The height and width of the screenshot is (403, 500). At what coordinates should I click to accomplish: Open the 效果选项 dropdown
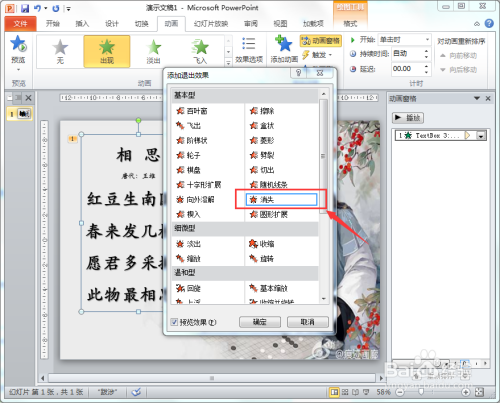tap(249, 50)
